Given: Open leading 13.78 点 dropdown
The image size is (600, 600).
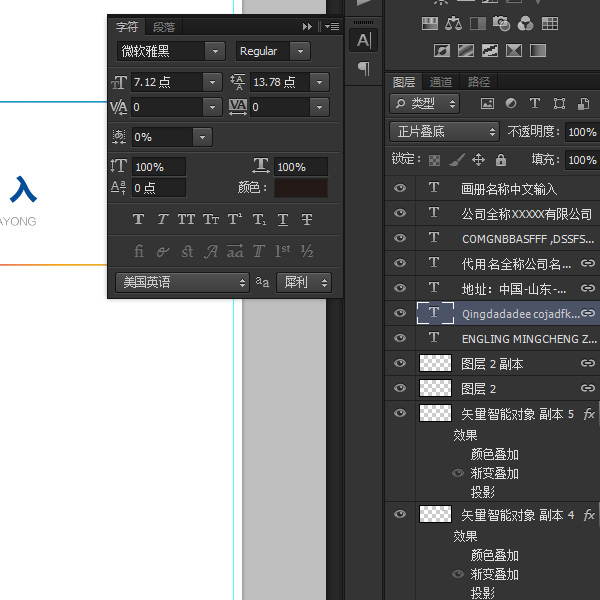Looking at the screenshot, I should pyautogui.click(x=319, y=82).
